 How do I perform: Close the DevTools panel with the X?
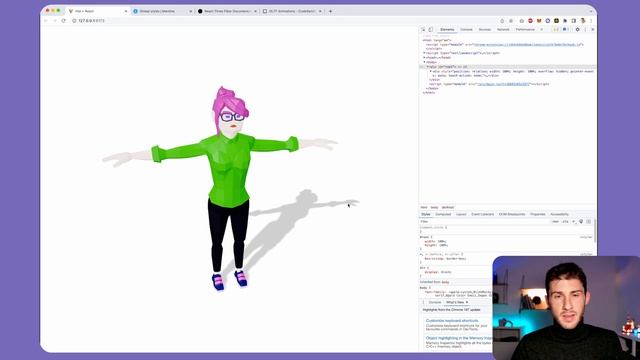pos(593,29)
